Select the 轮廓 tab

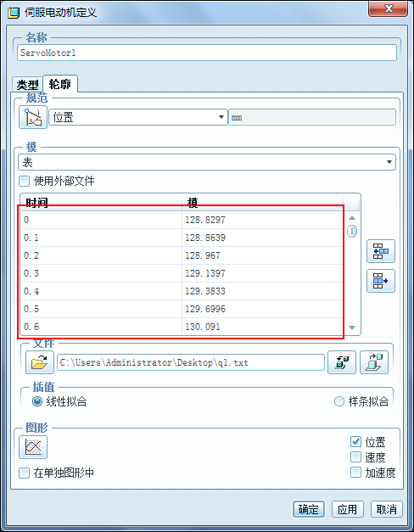click(60, 83)
